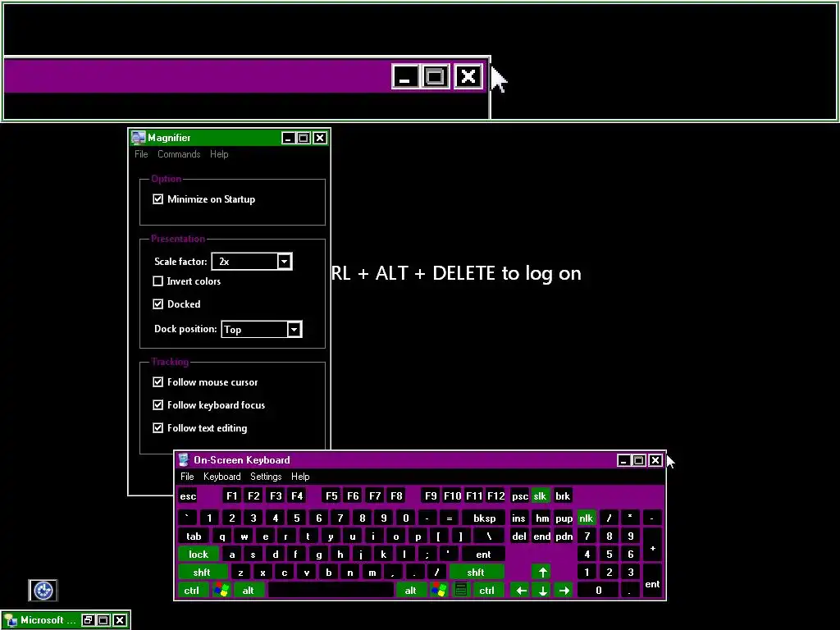Click the Microsoft taskbar window icon
This screenshot has width=840, height=630.
[11, 620]
